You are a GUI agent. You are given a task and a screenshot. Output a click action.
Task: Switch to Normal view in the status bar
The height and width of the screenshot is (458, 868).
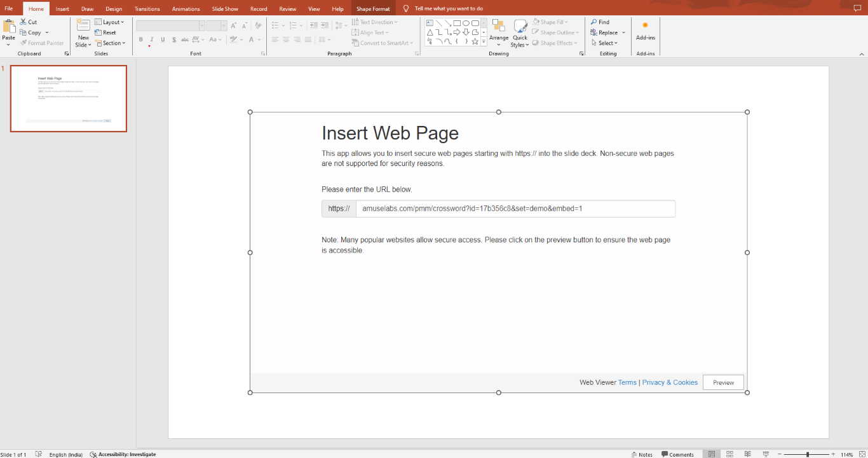pyautogui.click(x=712, y=454)
